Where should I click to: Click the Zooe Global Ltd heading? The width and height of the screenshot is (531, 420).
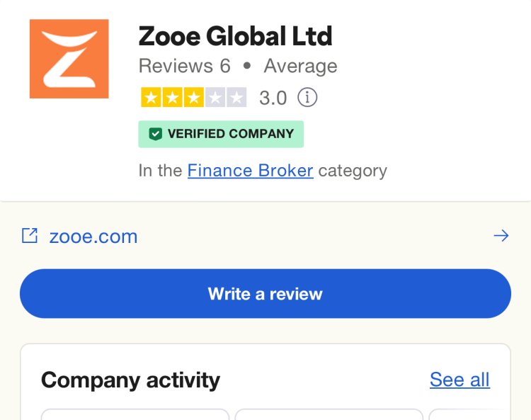click(235, 36)
